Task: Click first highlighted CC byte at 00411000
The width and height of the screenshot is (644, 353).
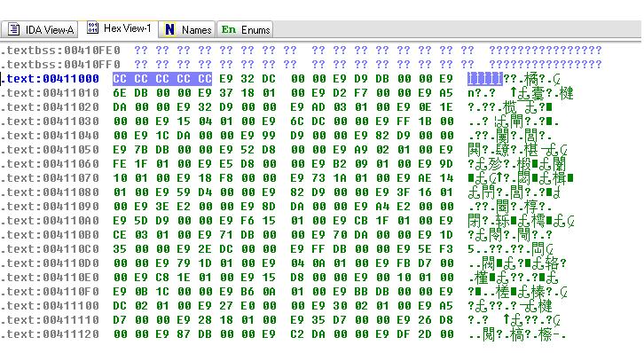Action: pos(120,78)
